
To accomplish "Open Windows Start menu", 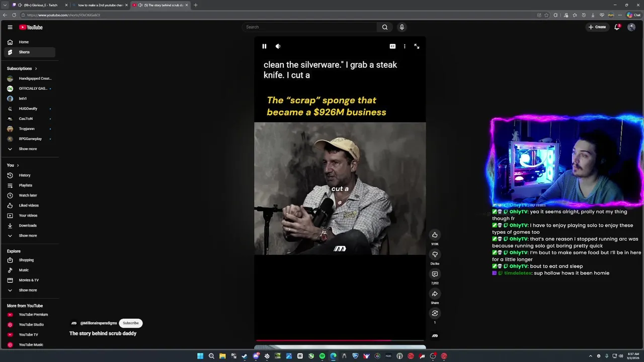I will click(200, 356).
